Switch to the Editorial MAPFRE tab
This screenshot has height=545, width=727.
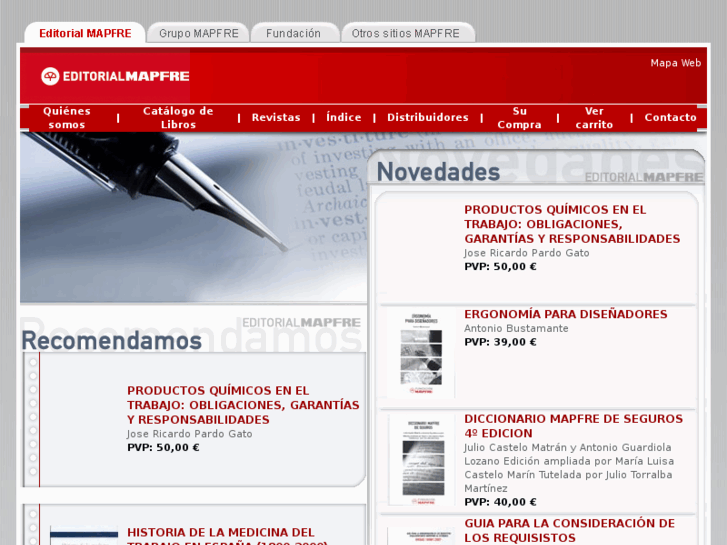tap(85, 33)
